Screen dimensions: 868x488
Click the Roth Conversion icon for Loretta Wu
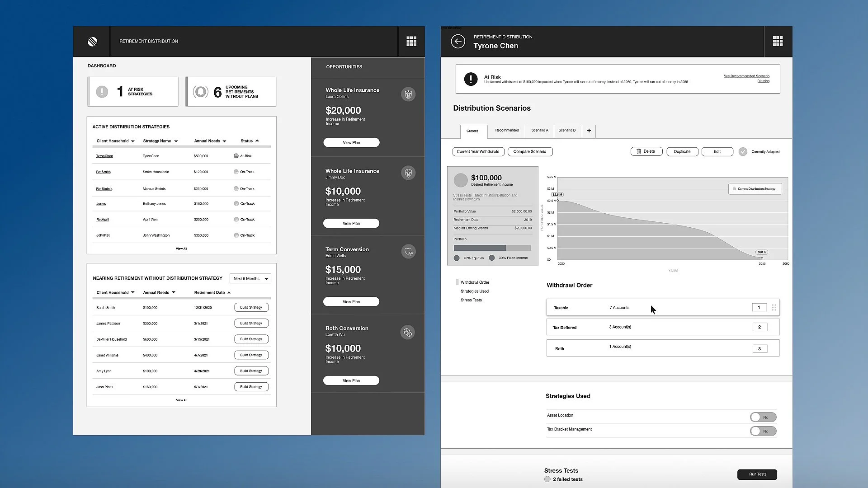[x=407, y=333]
